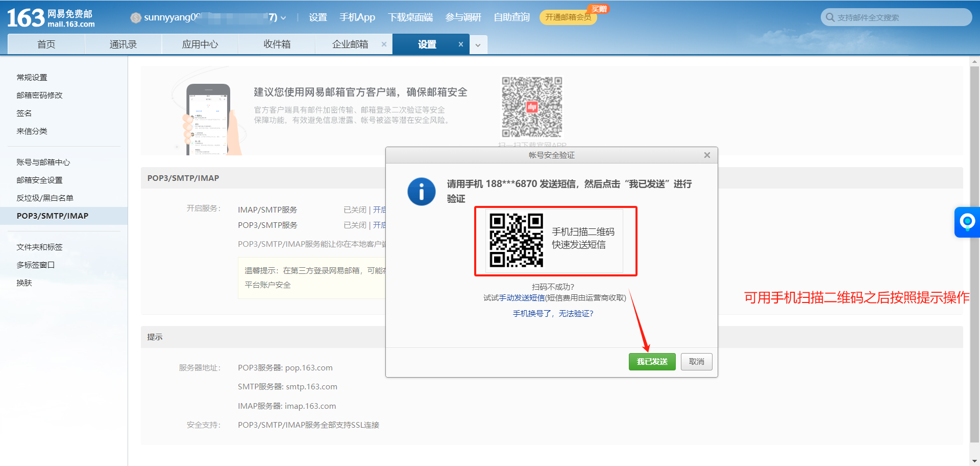Screen dimensions: 980x466
Task: Open 签名 settings in sidebar
Action: (x=24, y=113)
